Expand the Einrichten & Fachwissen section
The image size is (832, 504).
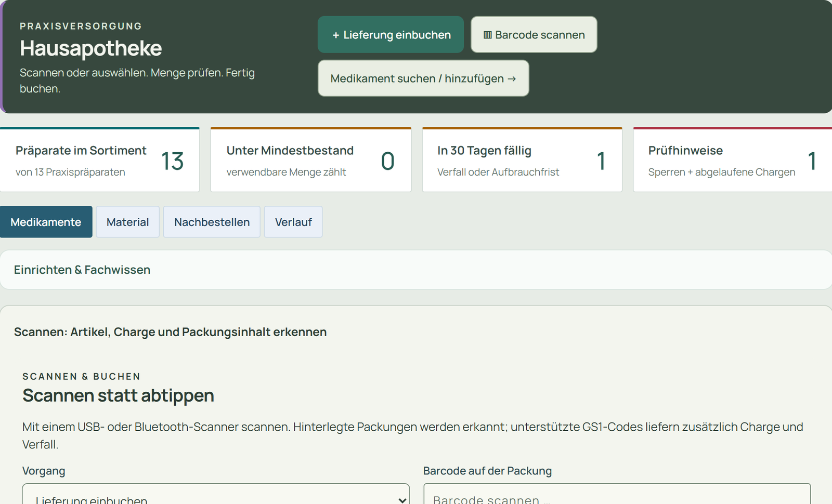coord(416,270)
